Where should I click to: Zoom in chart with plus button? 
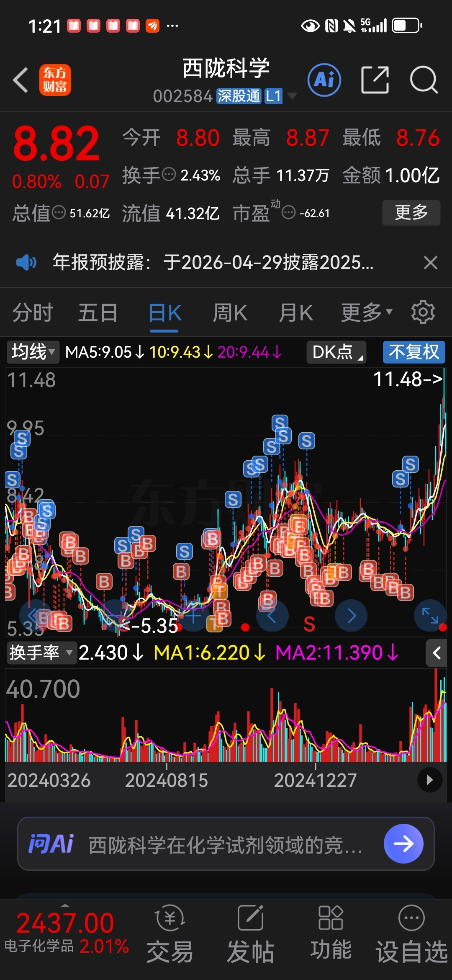tap(193, 616)
